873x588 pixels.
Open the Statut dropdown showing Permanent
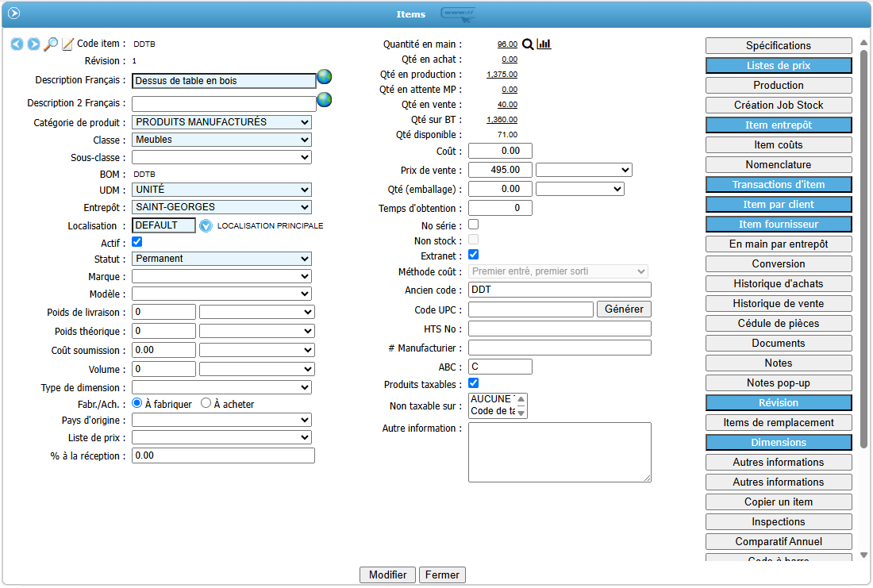[221, 259]
